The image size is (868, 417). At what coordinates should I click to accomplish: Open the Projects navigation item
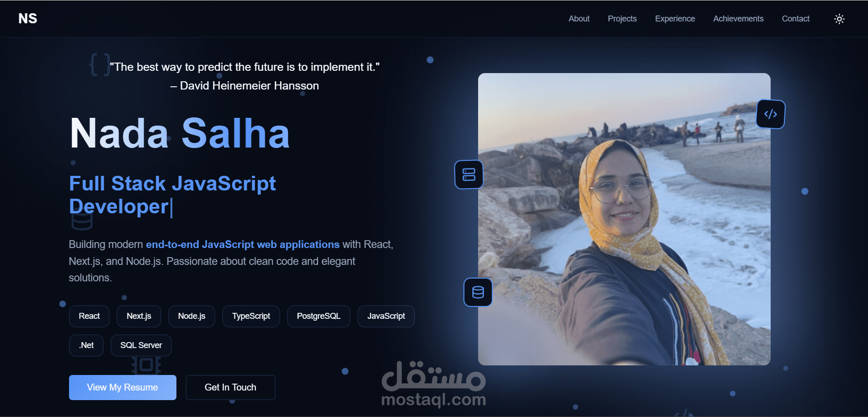pyautogui.click(x=622, y=19)
